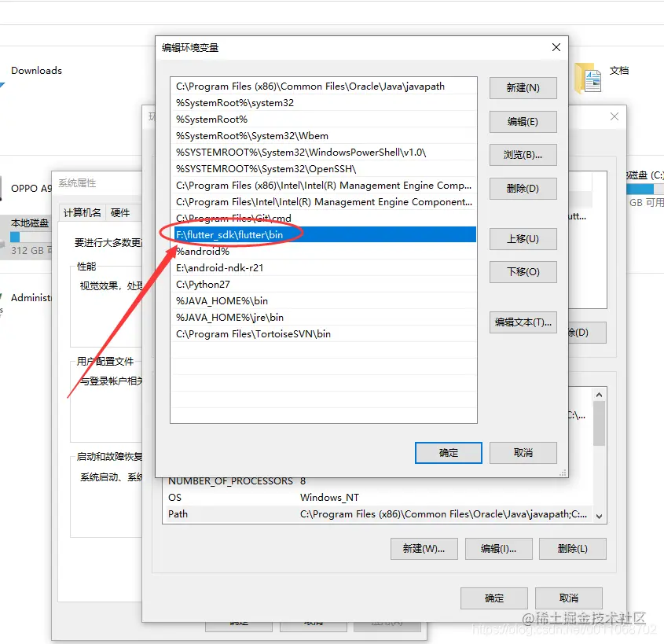The width and height of the screenshot is (664, 644).
Task: Click the system variables scrollbar thumb
Action: click(x=599, y=423)
